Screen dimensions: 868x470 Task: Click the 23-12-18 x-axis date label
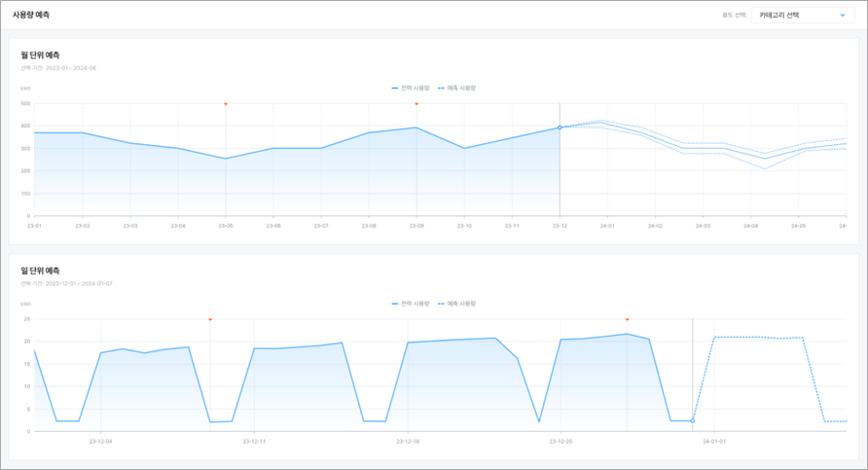pos(408,441)
